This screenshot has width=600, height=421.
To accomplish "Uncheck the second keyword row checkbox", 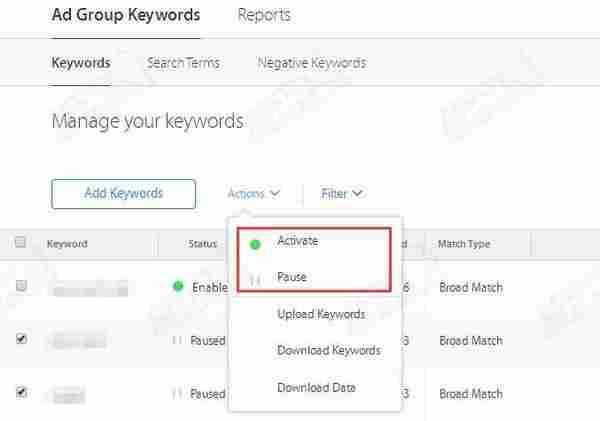I will pyautogui.click(x=21, y=340).
